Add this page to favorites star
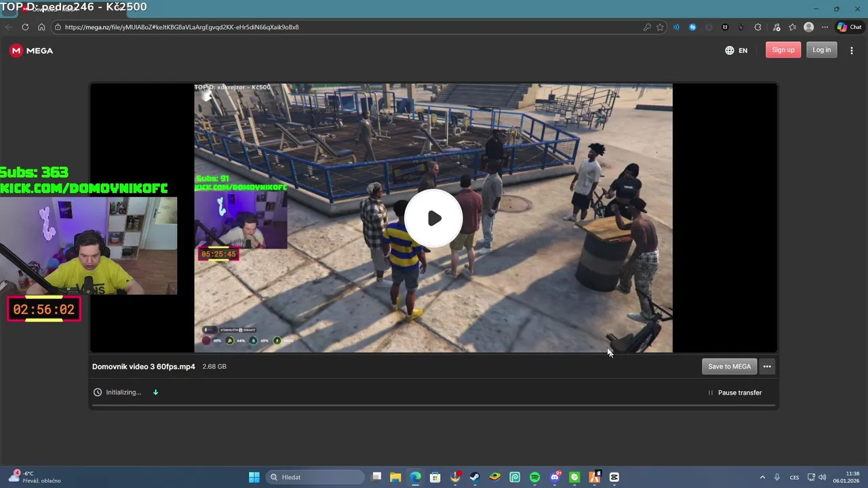Image resolution: width=868 pixels, height=488 pixels. (660, 27)
